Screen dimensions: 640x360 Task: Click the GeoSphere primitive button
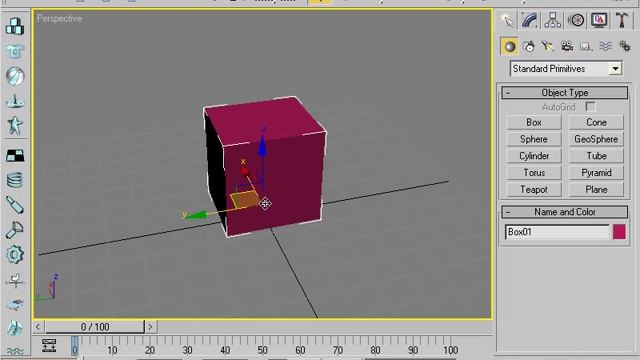click(596, 139)
